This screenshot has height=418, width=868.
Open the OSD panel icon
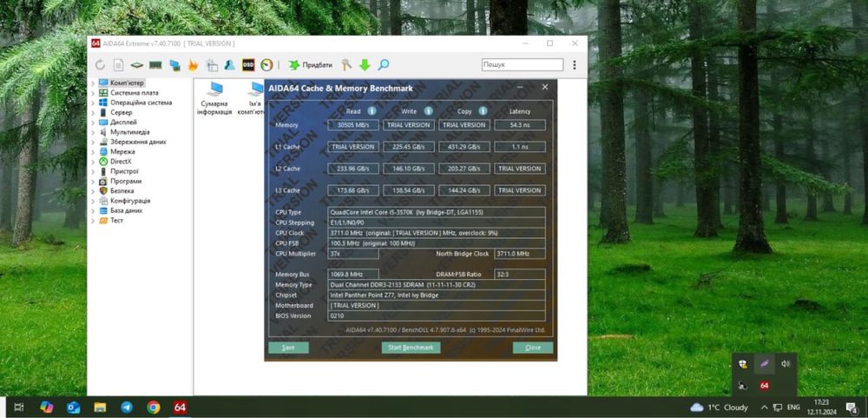248,65
